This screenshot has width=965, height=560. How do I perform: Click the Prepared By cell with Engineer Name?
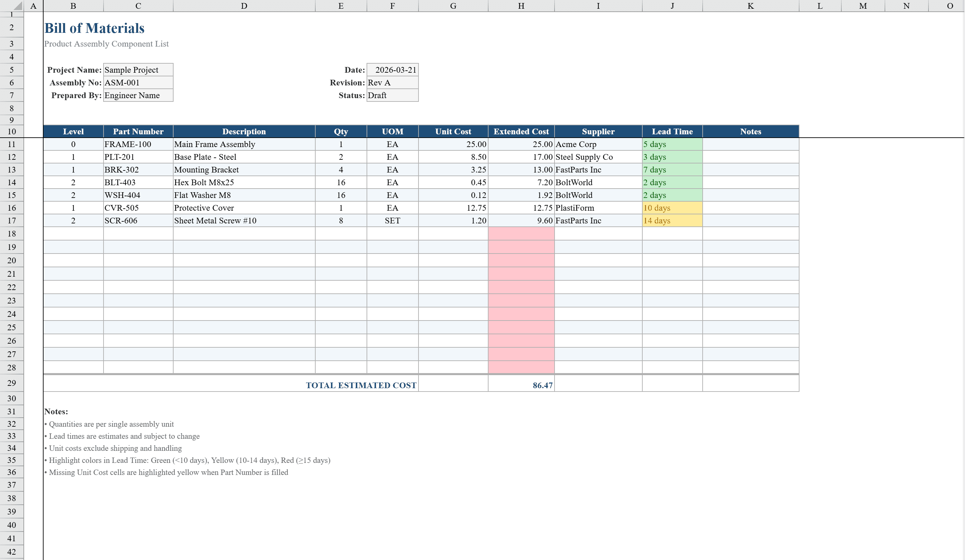click(138, 95)
